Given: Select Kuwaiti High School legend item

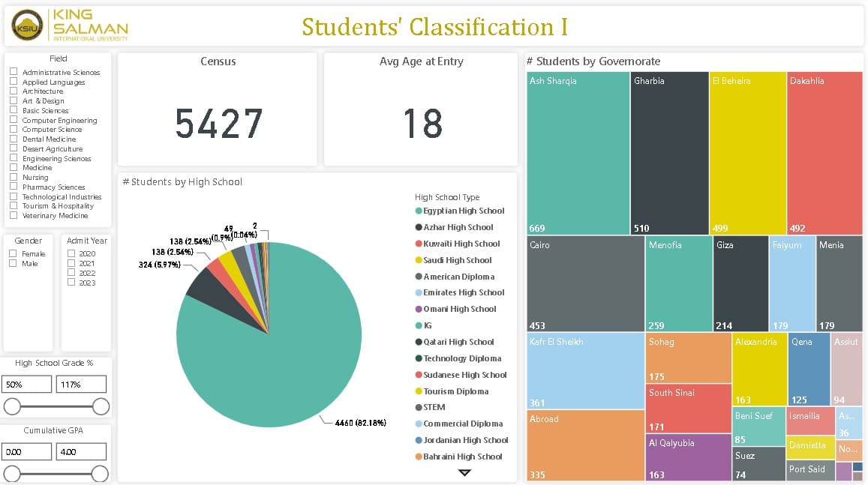Looking at the screenshot, I should pyautogui.click(x=458, y=244).
